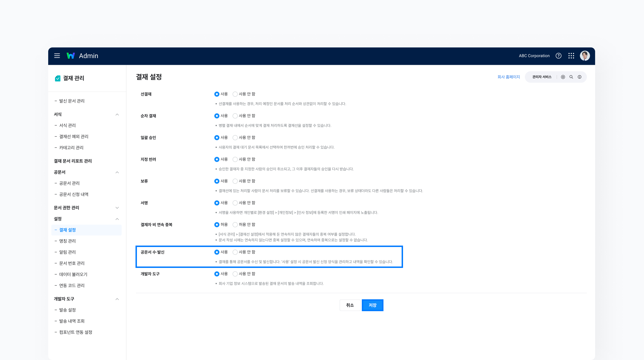Open 발송 내역 조회 menu item
Image resolution: width=644 pixels, height=360 pixels.
tap(72, 321)
